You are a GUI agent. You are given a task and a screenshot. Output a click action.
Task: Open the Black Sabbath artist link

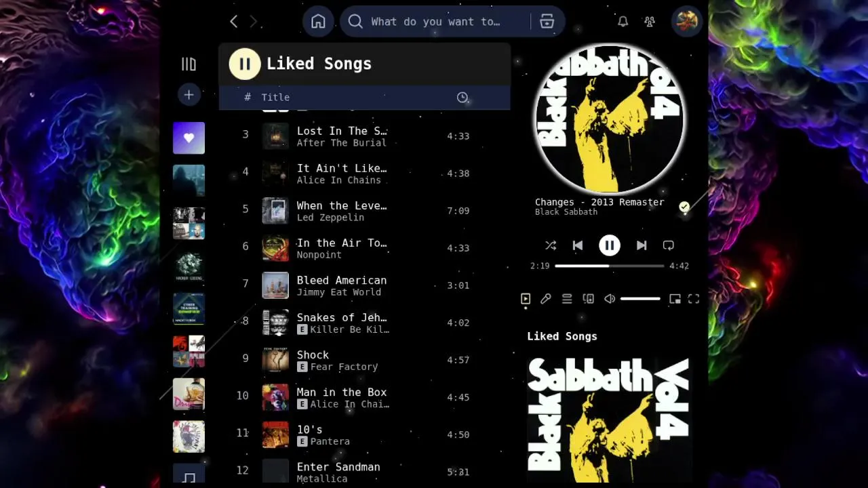pos(566,212)
